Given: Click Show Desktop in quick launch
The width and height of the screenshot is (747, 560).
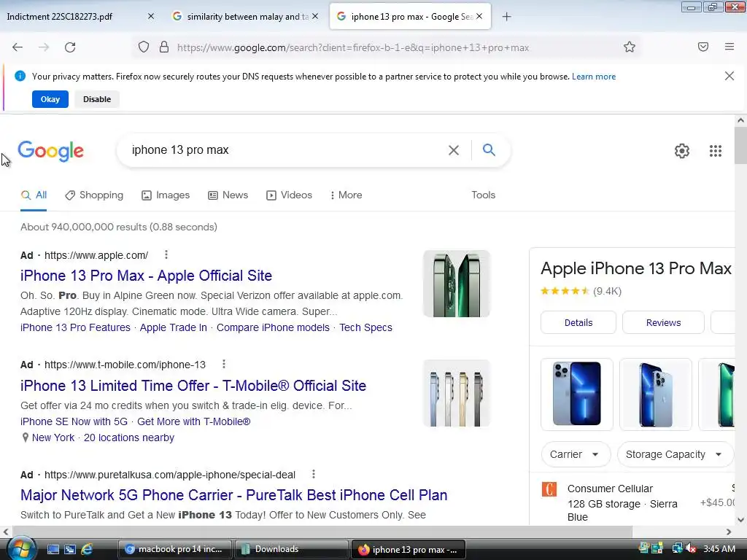Looking at the screenshot, I should 53,550.
